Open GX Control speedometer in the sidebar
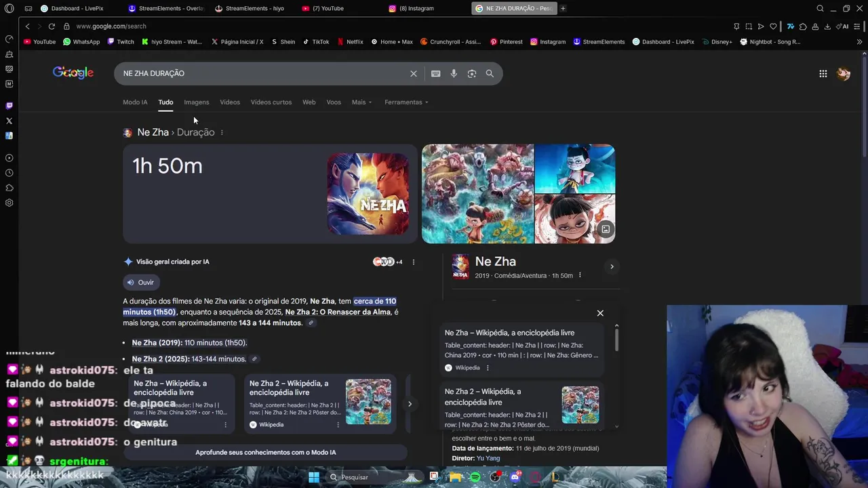868x488 pixels. click(x=9, y=39)
